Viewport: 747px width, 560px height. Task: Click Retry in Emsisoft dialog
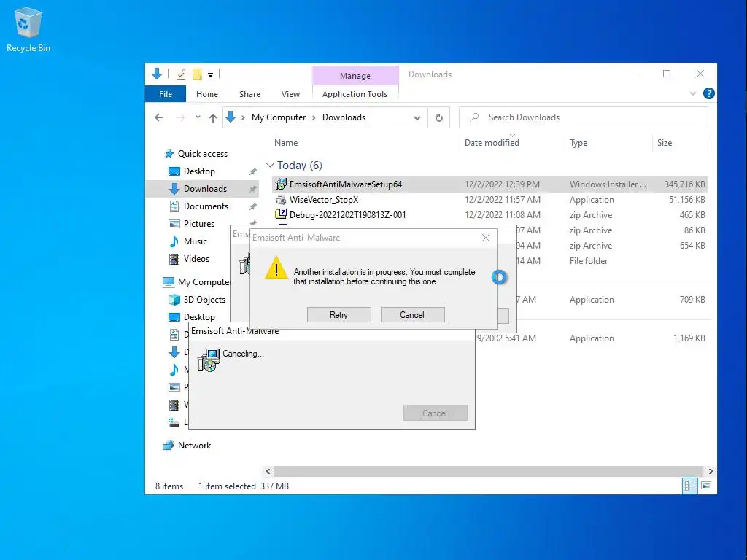point(338,315)
